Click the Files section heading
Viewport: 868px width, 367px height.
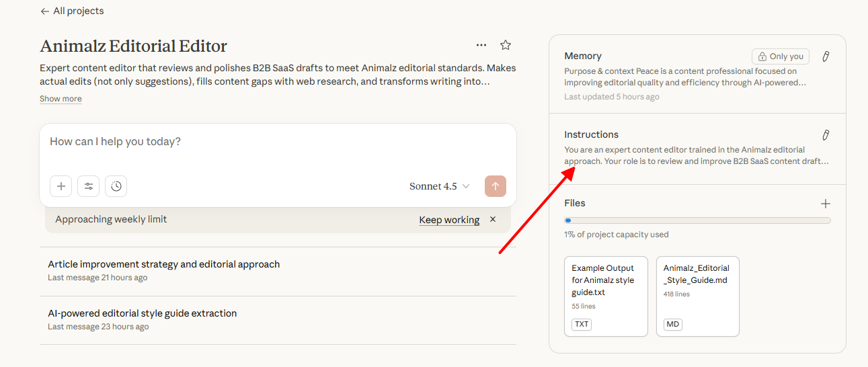pyautogui.click(x=575, y=203)
